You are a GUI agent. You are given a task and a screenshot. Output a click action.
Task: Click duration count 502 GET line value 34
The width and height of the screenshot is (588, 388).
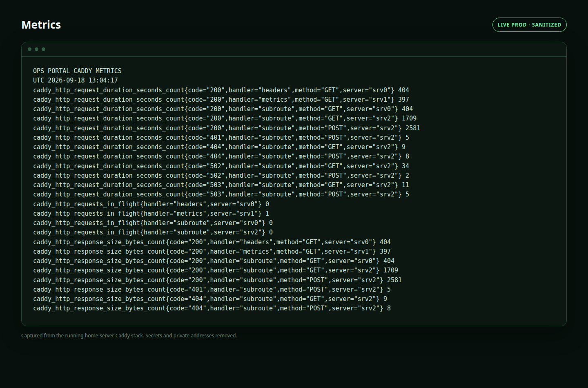[x=221, y=166]
